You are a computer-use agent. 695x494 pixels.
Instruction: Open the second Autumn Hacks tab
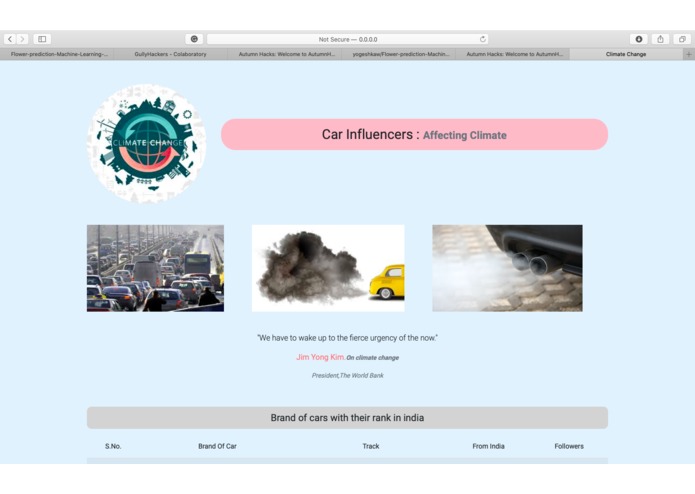(x=512, y=54)
